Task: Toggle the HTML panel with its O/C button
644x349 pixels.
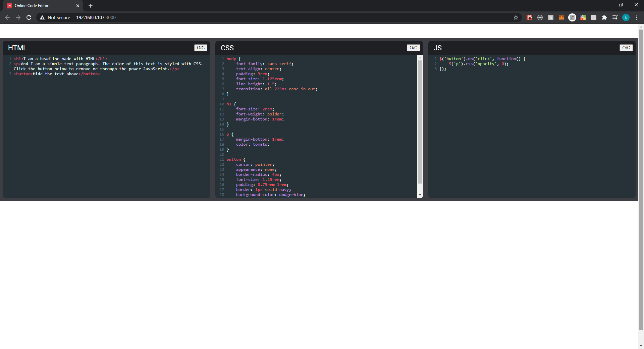Action: click(x=201, y=48)
